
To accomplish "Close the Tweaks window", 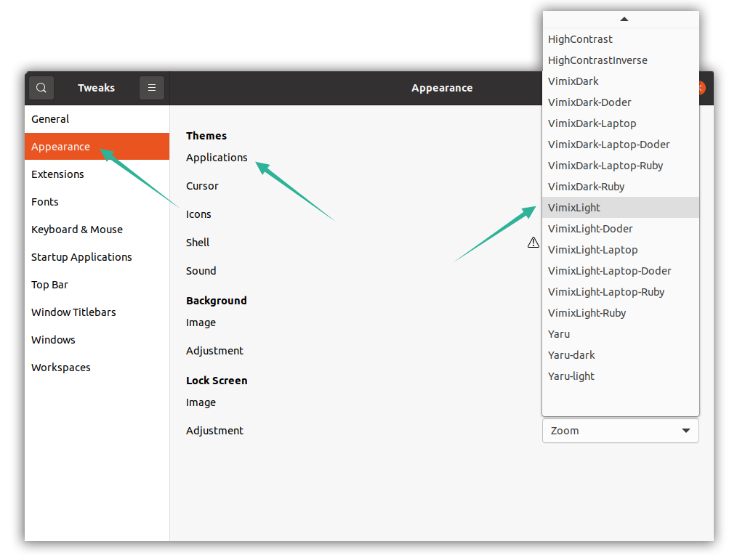I will 701,88.
